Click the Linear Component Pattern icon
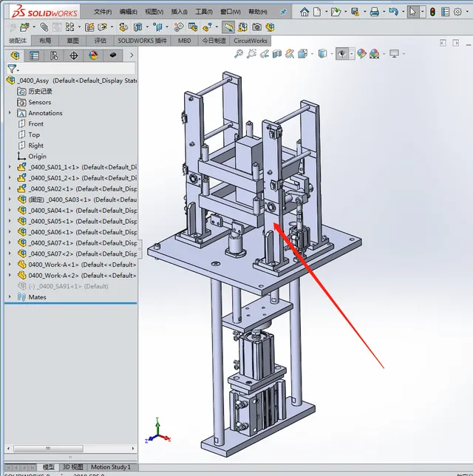Viewport: 473px width, 476px height. tap(69, 27)
